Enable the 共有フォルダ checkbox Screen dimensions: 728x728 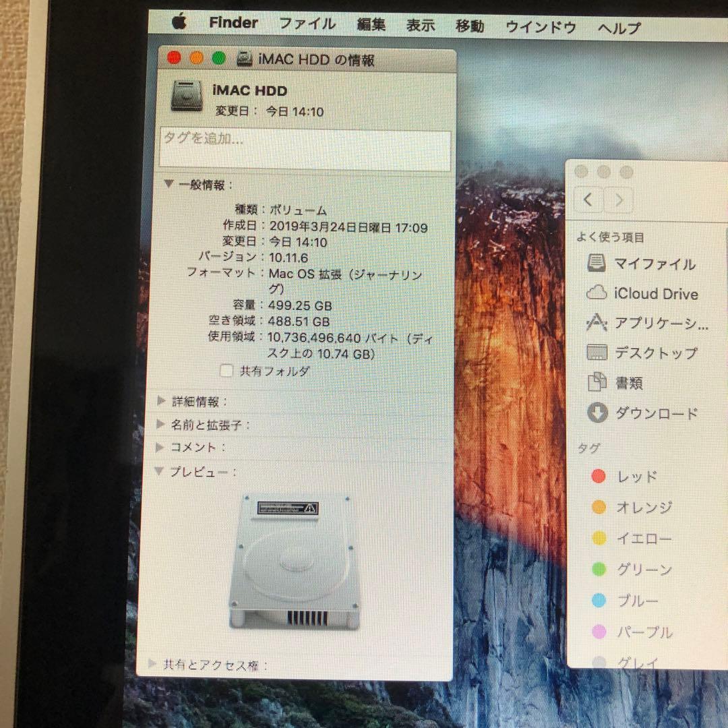pyautogui.click(x=226, y=371)
